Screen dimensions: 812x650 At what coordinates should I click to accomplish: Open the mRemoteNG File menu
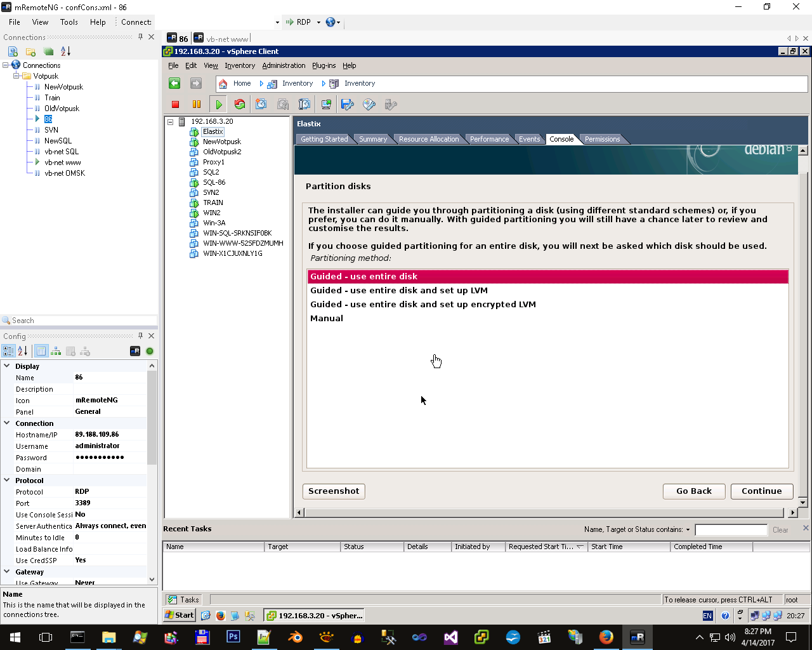pos(15,22)
